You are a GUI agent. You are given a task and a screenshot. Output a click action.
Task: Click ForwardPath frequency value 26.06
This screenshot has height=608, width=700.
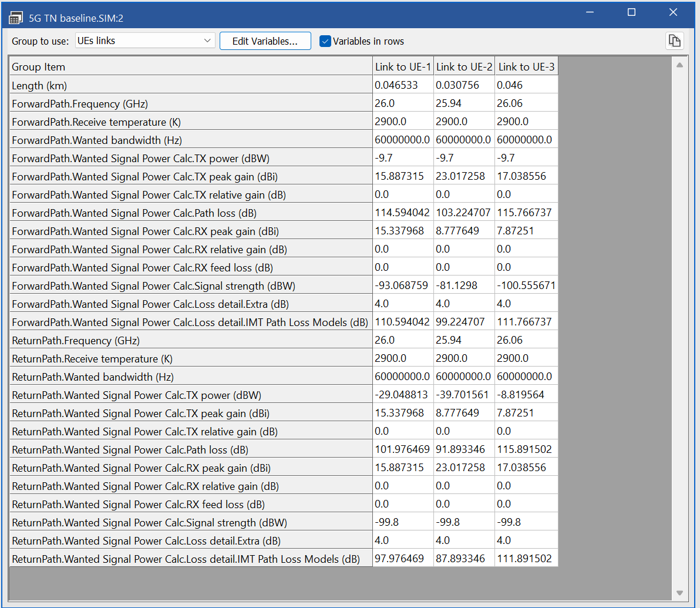[x=526, y=103]
